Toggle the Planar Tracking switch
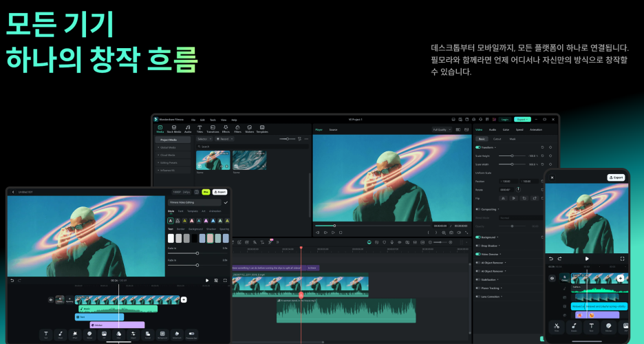This screenshot has width=644, height=344. coord(477,288)
